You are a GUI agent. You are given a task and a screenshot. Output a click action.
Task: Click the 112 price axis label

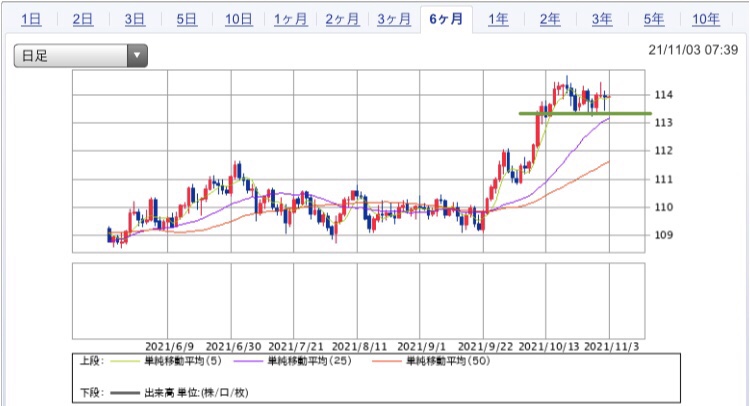click(663, 151)
